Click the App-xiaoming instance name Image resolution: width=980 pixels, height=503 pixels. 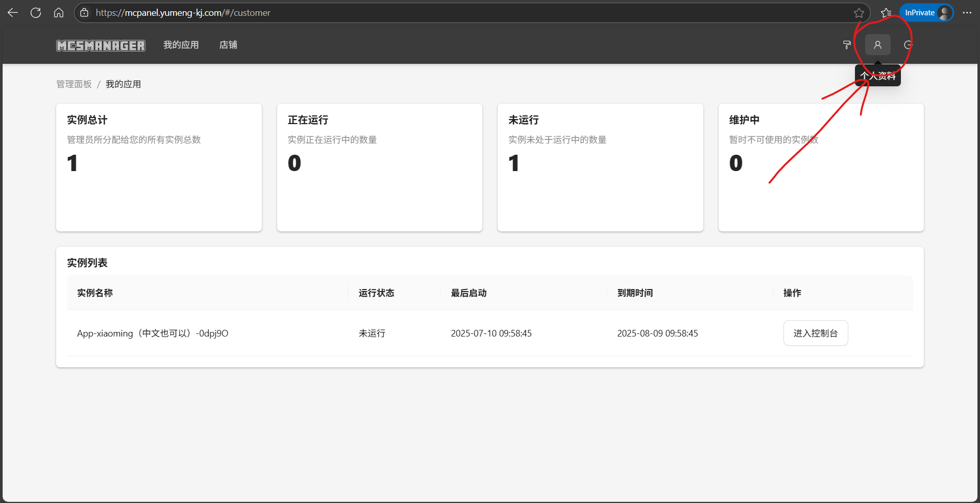pos(153,333)
